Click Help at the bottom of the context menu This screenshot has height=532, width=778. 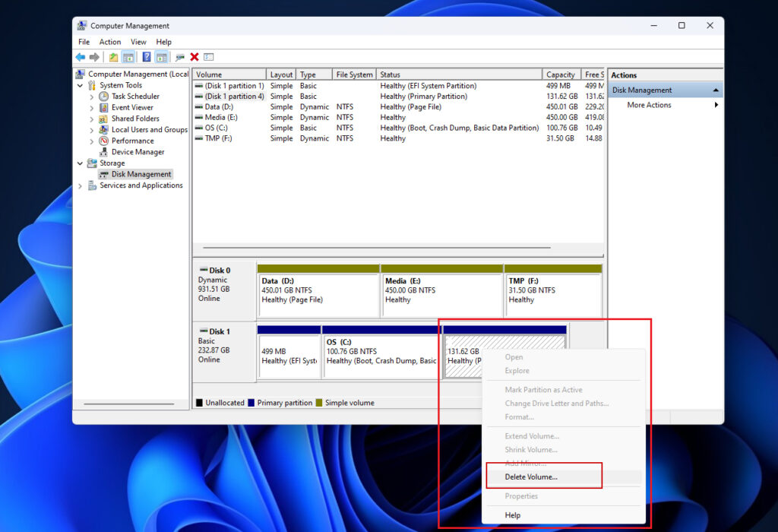pos(513,515)
